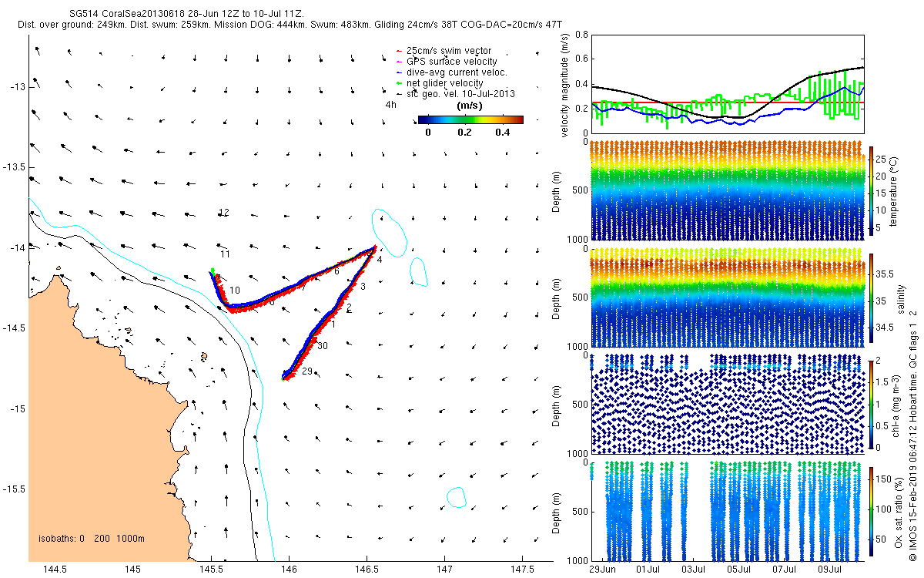924x578 pixels.
Task: Click the red 25cm/s swim vector legend marker
Action: point(397,51)
